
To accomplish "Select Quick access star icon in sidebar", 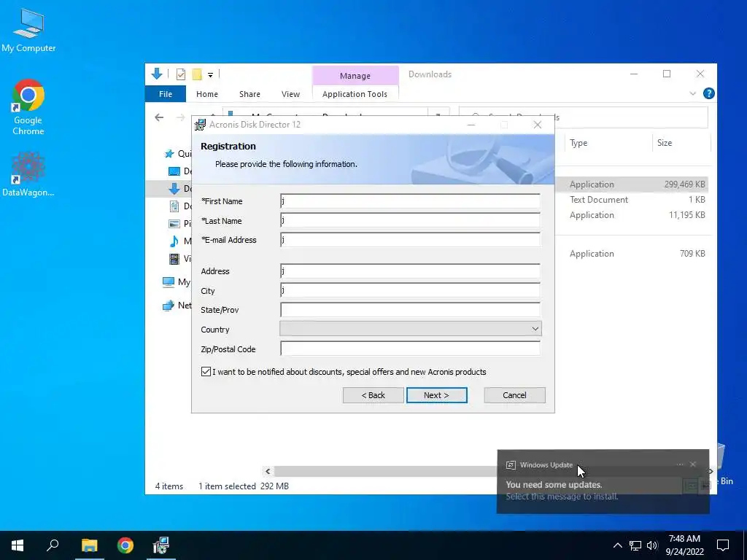I will (169, 154).
